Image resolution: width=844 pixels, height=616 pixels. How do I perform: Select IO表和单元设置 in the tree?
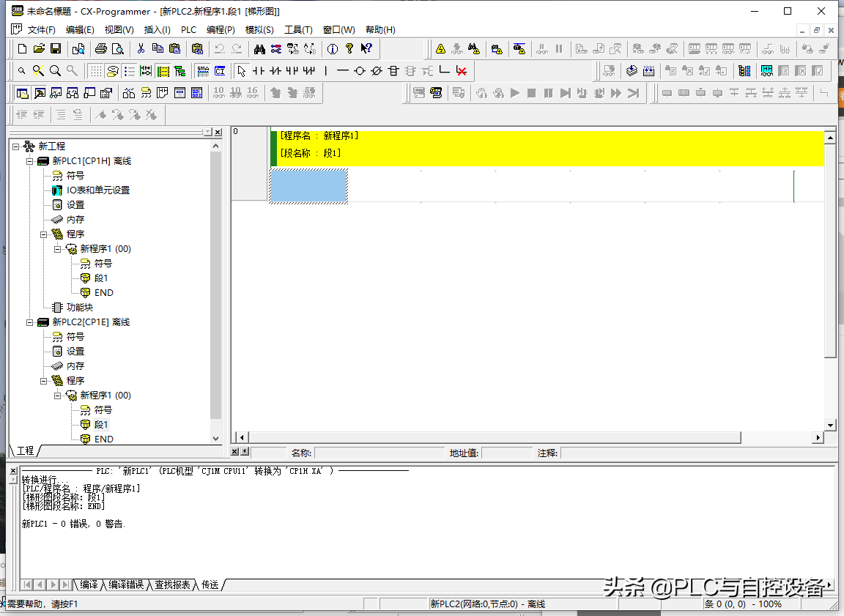click(98, 190)
